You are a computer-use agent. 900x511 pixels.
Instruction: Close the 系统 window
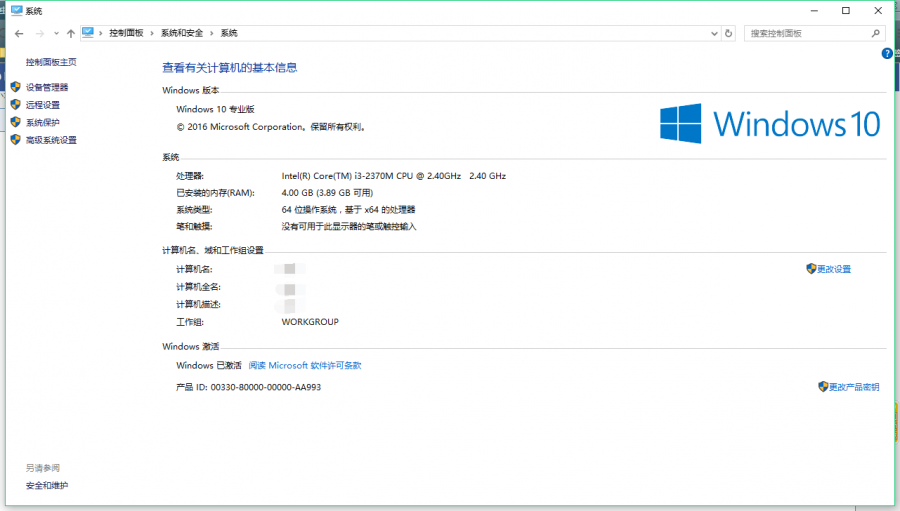click(878, 11)
